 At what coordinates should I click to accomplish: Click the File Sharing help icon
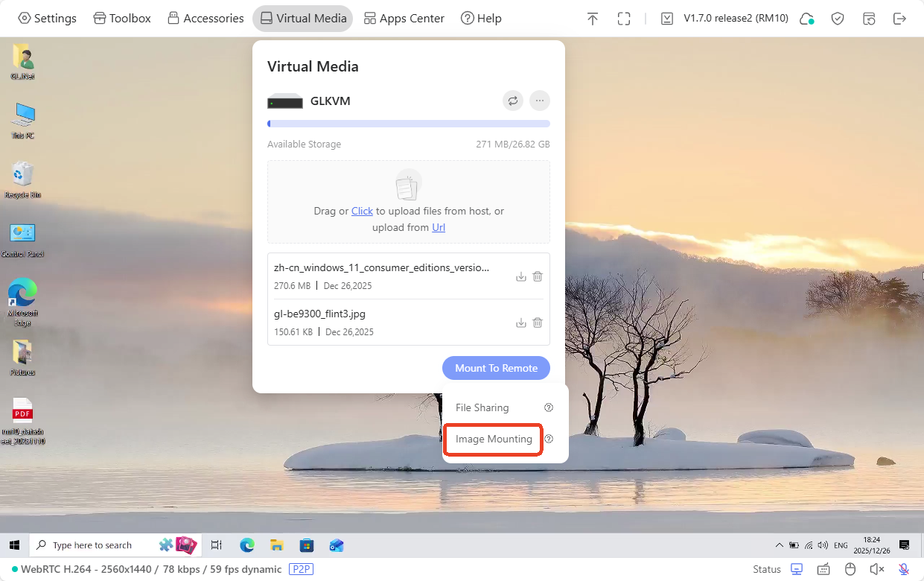click(549, 407)
